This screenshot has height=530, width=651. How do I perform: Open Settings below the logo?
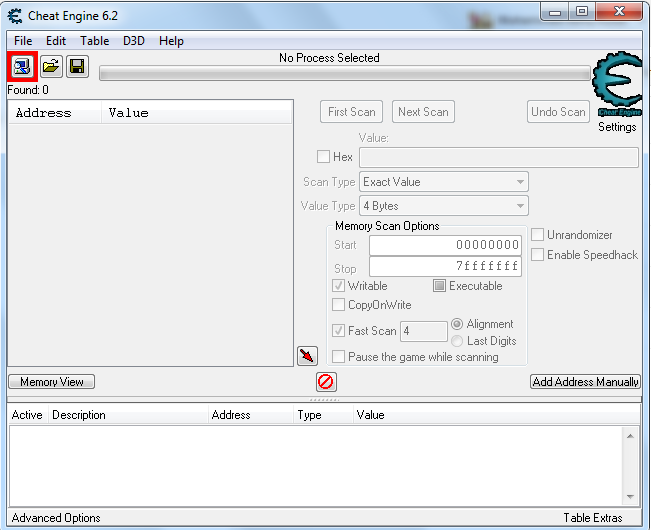[617, 127]
